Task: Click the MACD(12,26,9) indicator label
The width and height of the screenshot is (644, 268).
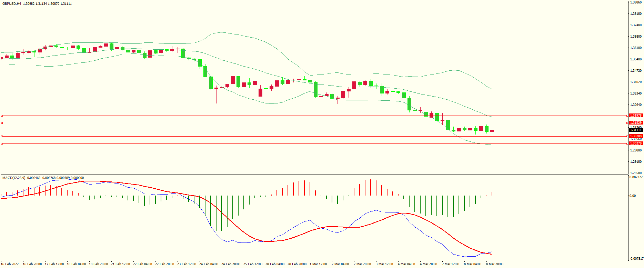Action: click(13, 178)
